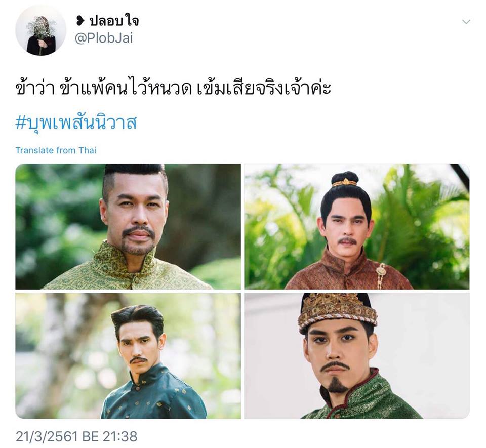Translate the tweet from Thai
The width and height of the screenshot is (486, 448).
56,150
